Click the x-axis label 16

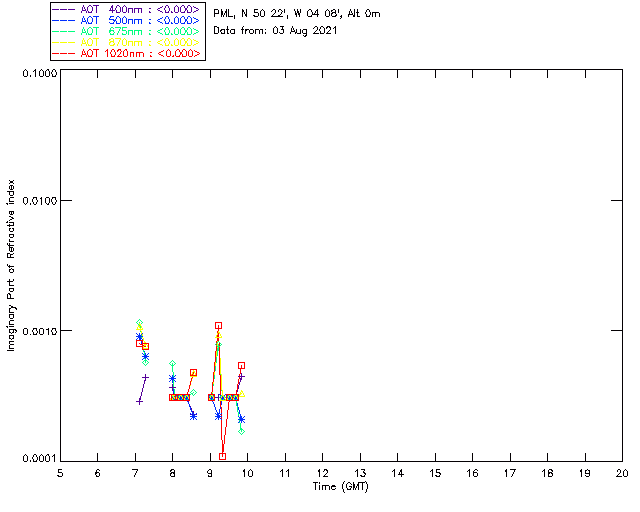(472, 473)
